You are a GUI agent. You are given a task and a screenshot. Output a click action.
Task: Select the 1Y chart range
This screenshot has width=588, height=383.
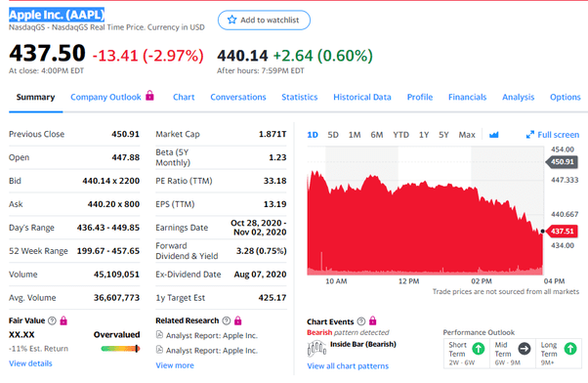[424, 135]
